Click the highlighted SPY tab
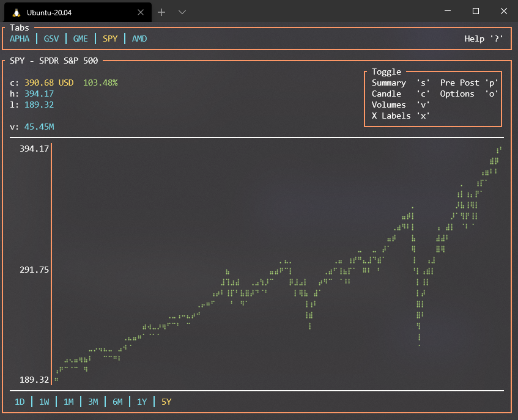The image size is (518, 420). pyautogui.click(x=110, y=39)
